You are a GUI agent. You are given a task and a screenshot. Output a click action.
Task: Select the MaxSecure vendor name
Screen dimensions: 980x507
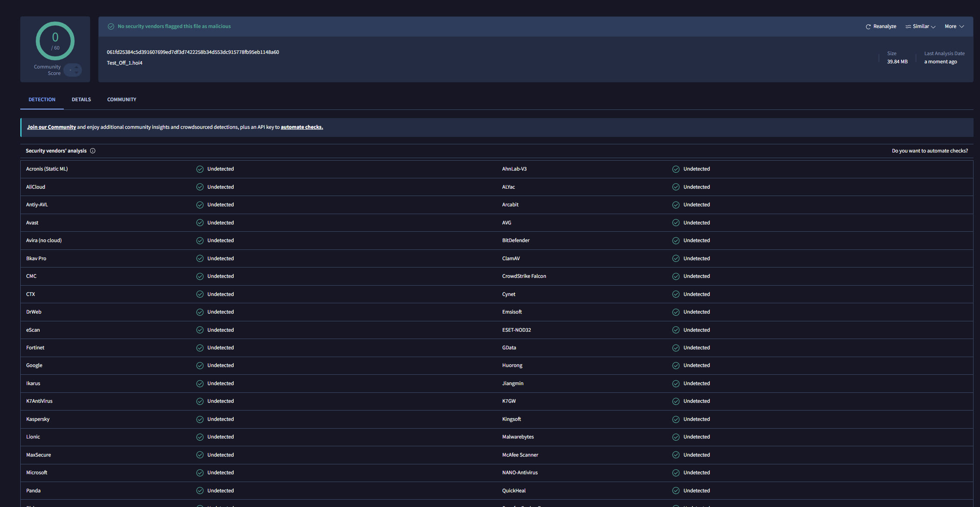tap(38, 455)
